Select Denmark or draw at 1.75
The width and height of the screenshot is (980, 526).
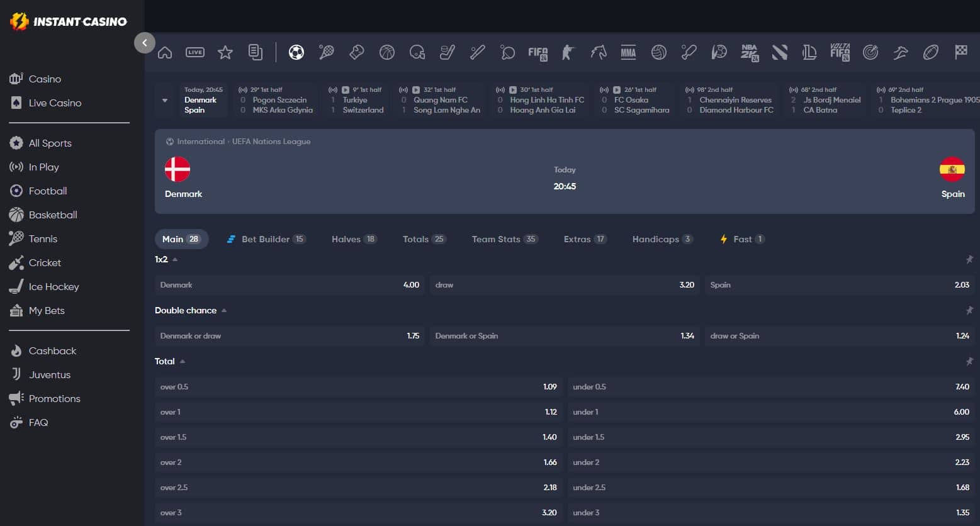pos(290,336)
